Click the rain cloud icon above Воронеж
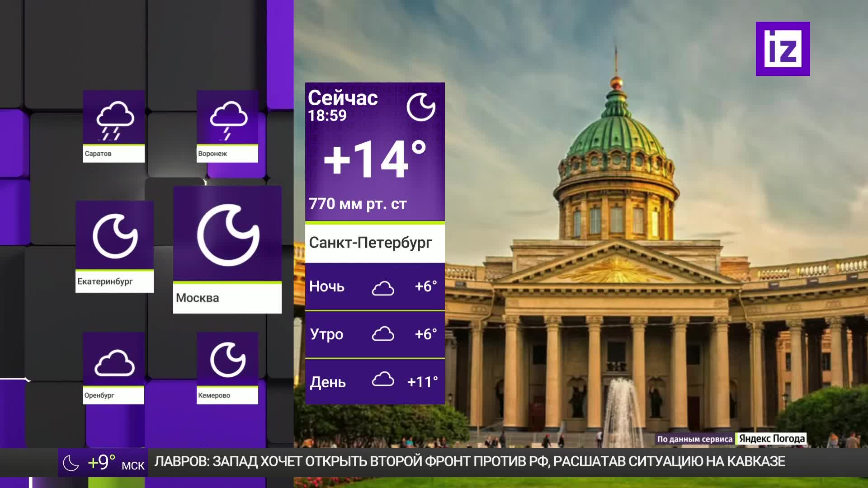Viewport: 868px width, 488px height. [229, 120]
